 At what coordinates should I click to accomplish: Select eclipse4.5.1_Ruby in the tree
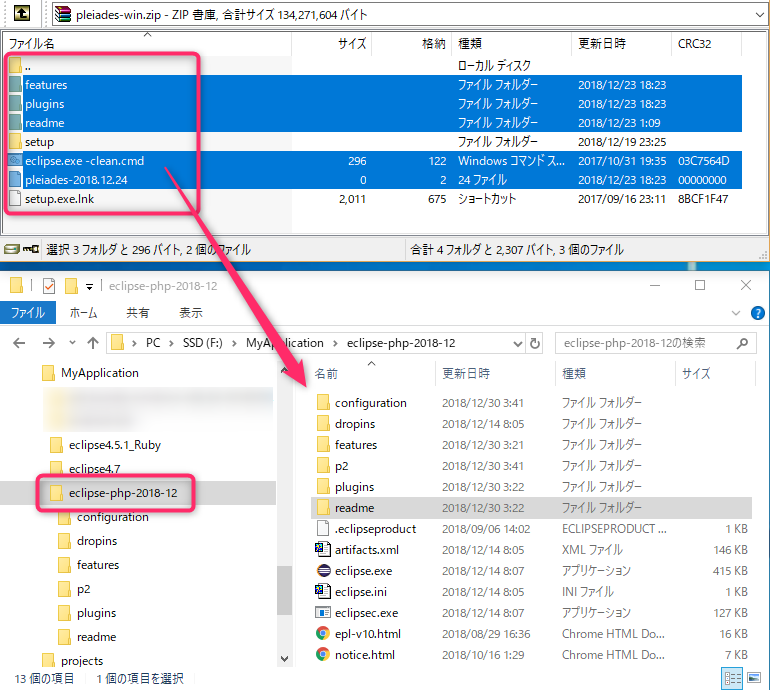click(x=106, y=445)
